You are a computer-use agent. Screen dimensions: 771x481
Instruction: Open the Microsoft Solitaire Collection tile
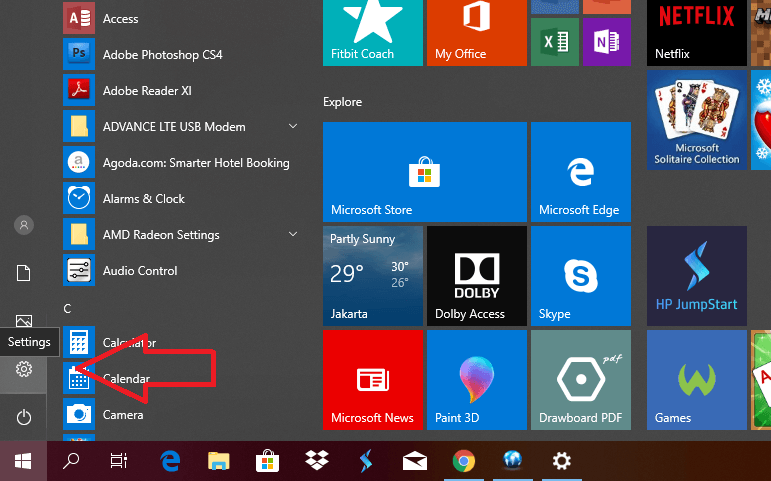click(x=696, y=120)
